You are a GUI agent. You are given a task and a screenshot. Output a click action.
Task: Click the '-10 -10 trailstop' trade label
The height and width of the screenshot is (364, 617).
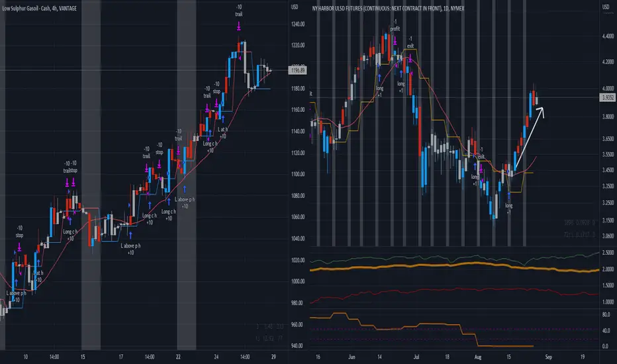pyautogui.click(x=70, y=167)
